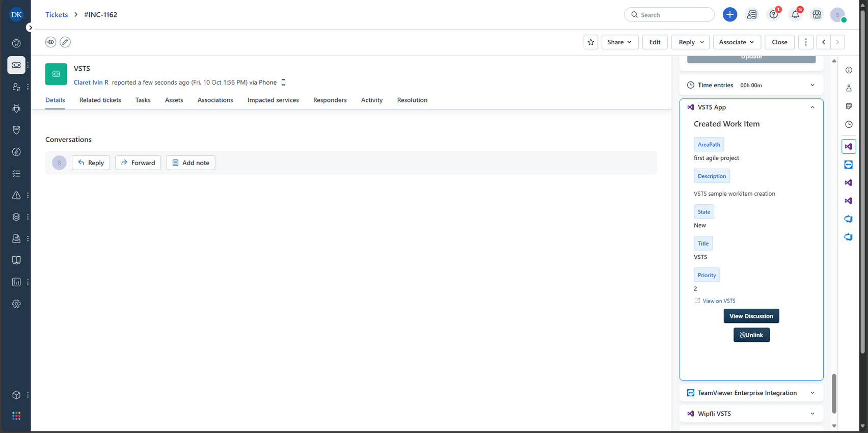This screenshot has height=433, width=868.
Task: Open the colorful app switcher grid
Action: pyautogui.click(x=16, y=416)
